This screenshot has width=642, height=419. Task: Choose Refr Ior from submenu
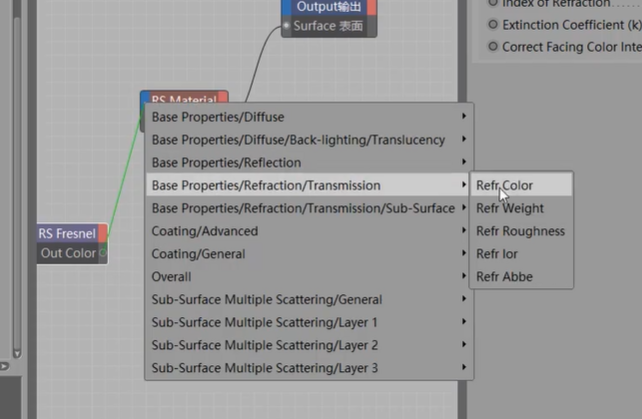tap(521, 254)
